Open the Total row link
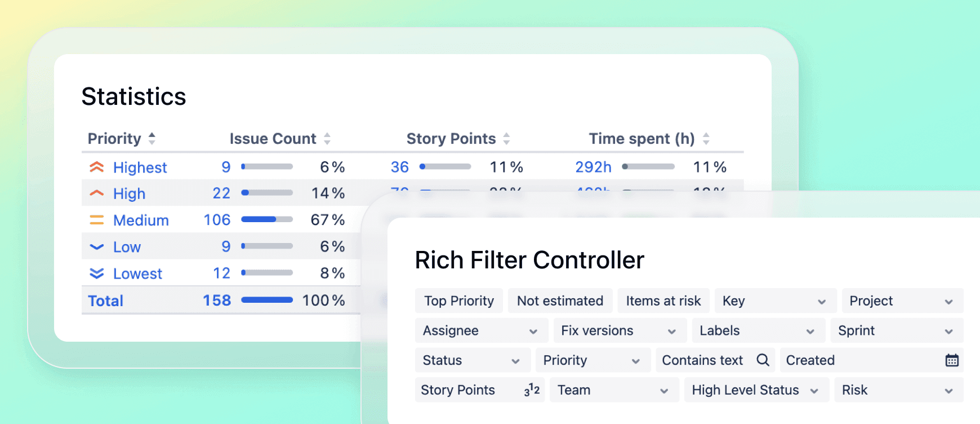The width and height of the screenshot is (980, 424). 105,301
